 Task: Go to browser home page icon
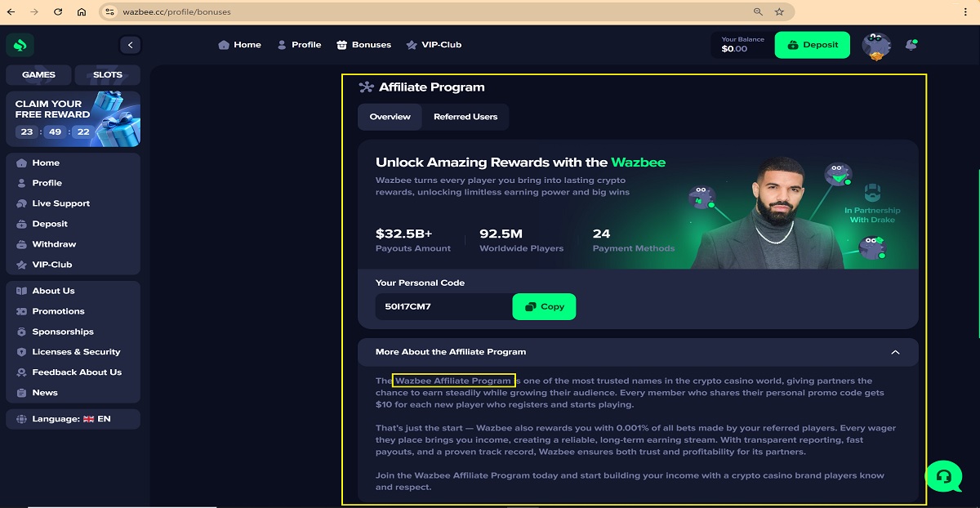point(82,12)
